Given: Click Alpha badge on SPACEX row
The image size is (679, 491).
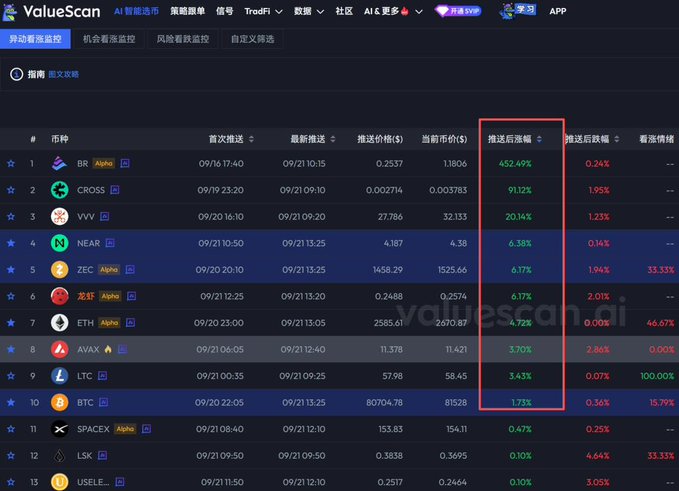Looking at the screenshot, I should [125, 429].
